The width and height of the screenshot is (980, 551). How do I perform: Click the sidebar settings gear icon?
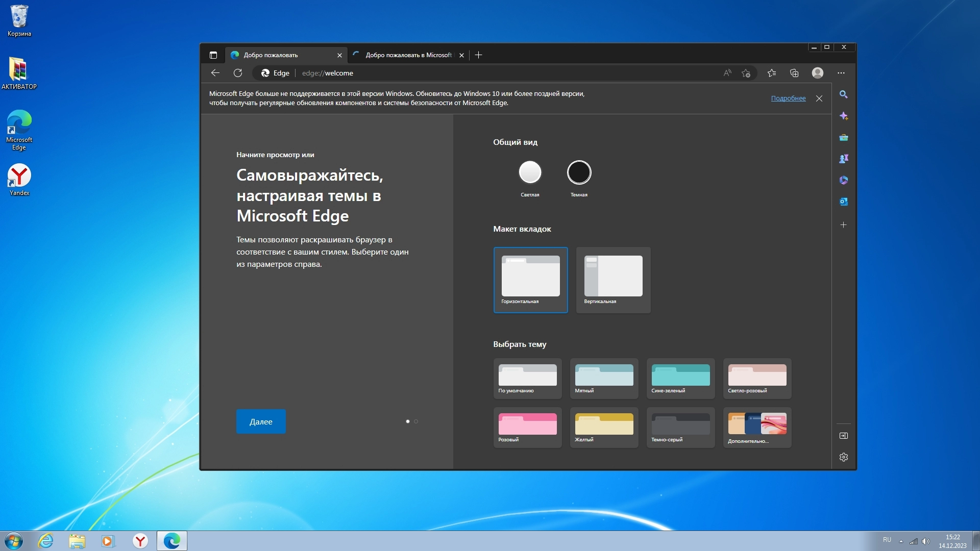[843, 457]
